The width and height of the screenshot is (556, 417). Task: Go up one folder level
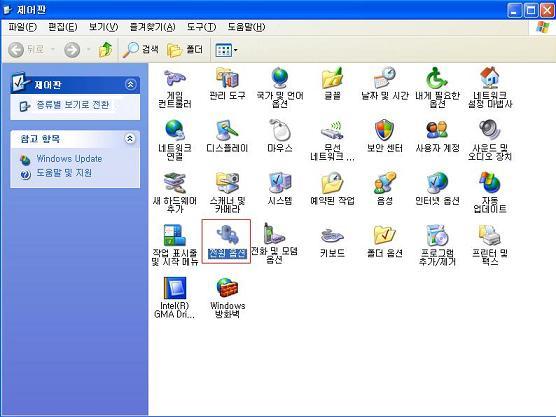[105, 50]
